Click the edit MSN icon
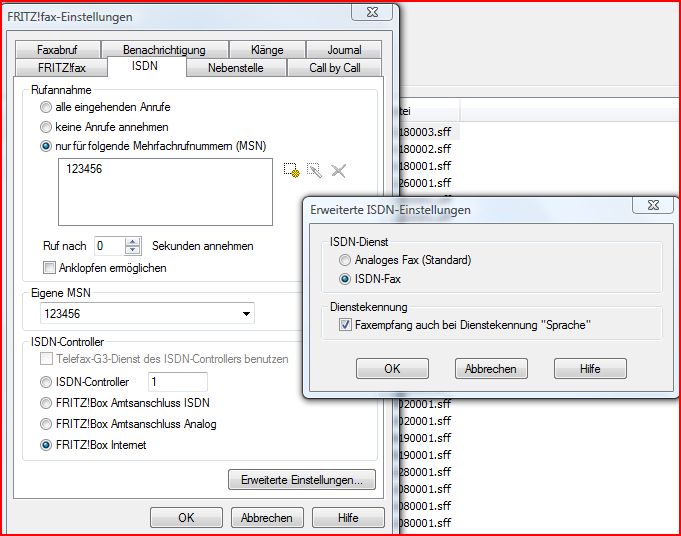The width and height of the screenshot is (681, 536). pos(314,171)
